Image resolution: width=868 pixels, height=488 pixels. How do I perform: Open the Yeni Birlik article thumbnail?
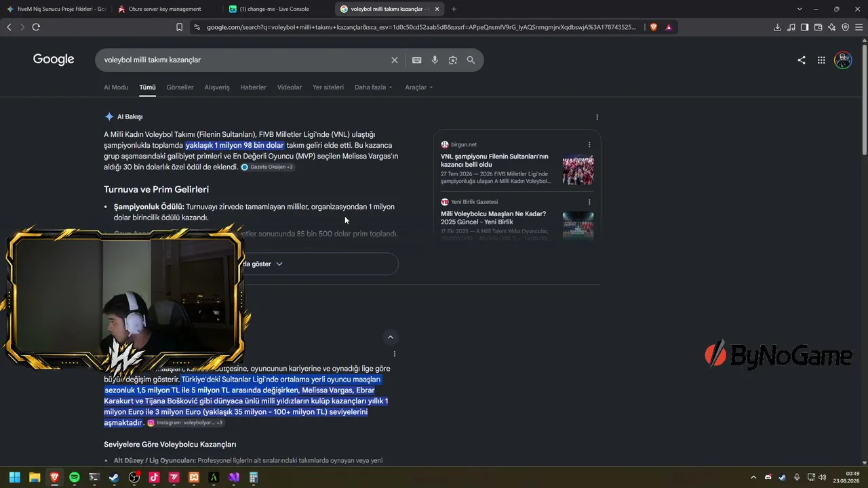click(x=578, y=226)
